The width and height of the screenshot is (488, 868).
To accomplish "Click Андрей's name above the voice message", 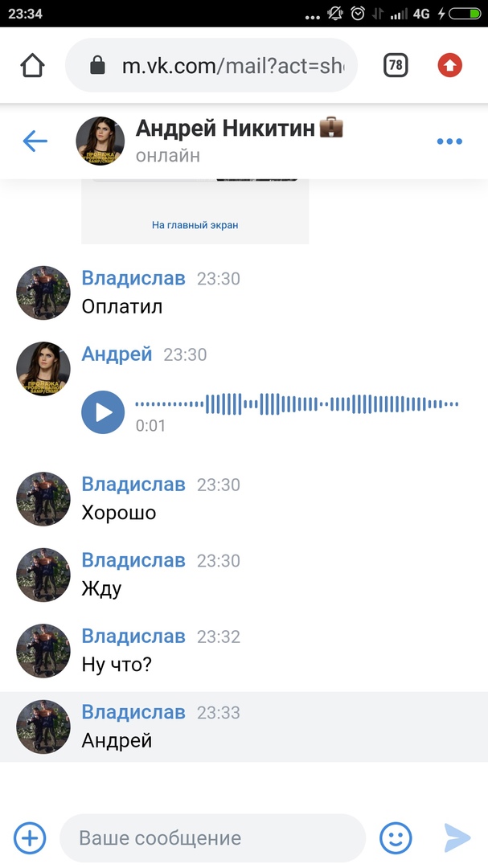I will pyautogui.click(x=117, y=354).
